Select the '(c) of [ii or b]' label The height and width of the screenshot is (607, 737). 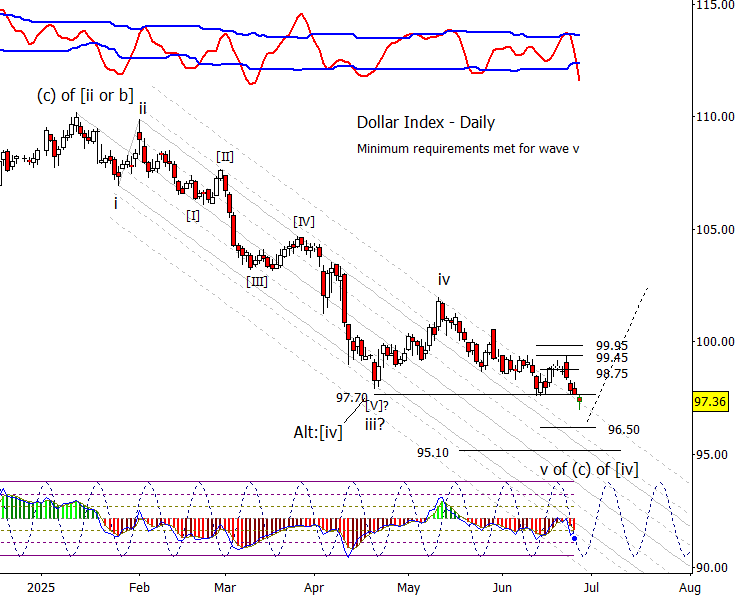click(x=85, y=95)
